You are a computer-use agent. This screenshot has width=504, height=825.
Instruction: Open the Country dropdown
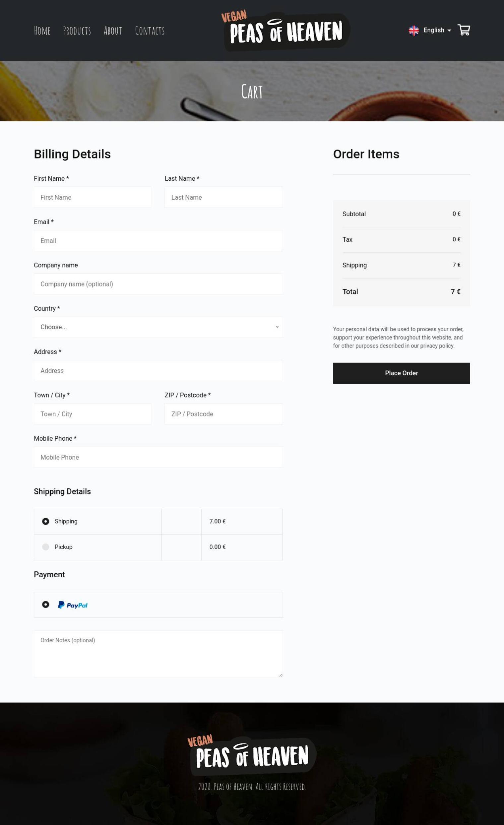(x=158, y=327)
